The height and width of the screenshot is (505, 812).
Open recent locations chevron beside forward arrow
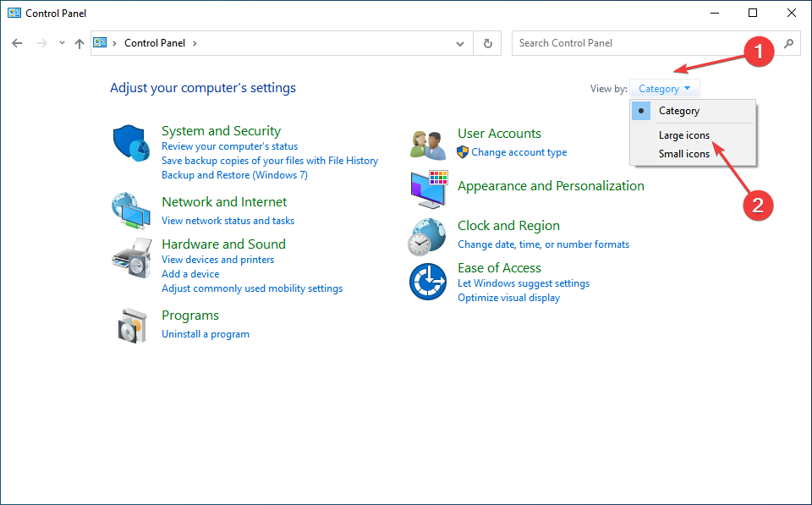click(62, 43)
